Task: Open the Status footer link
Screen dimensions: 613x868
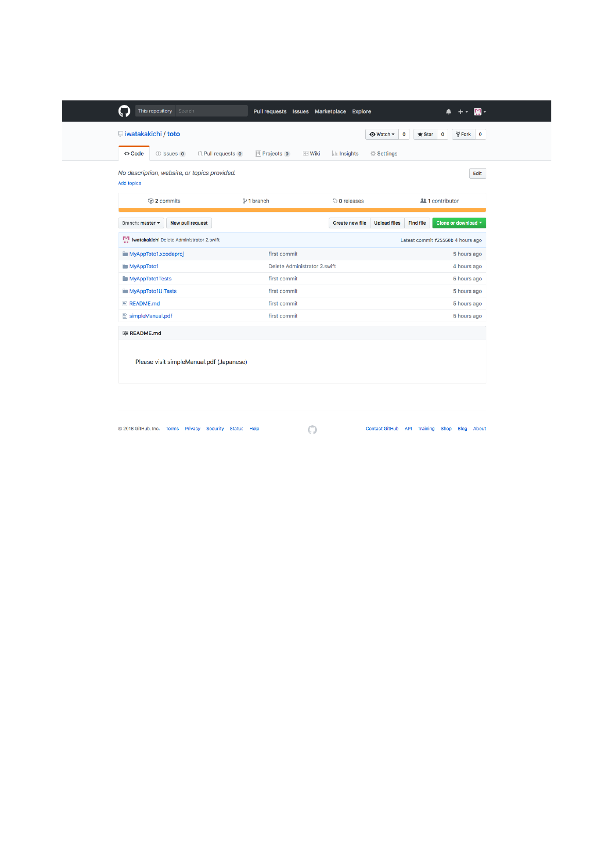Action: (236, 429)
